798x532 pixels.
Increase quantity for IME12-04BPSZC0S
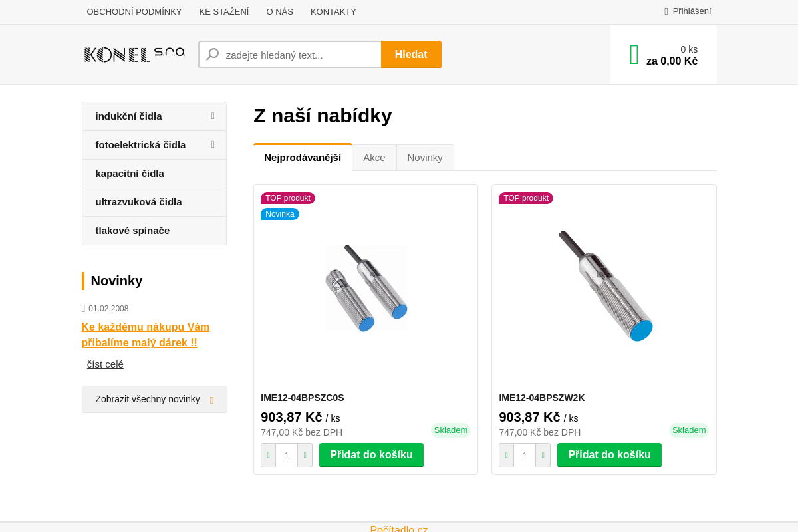coord(305,455)
